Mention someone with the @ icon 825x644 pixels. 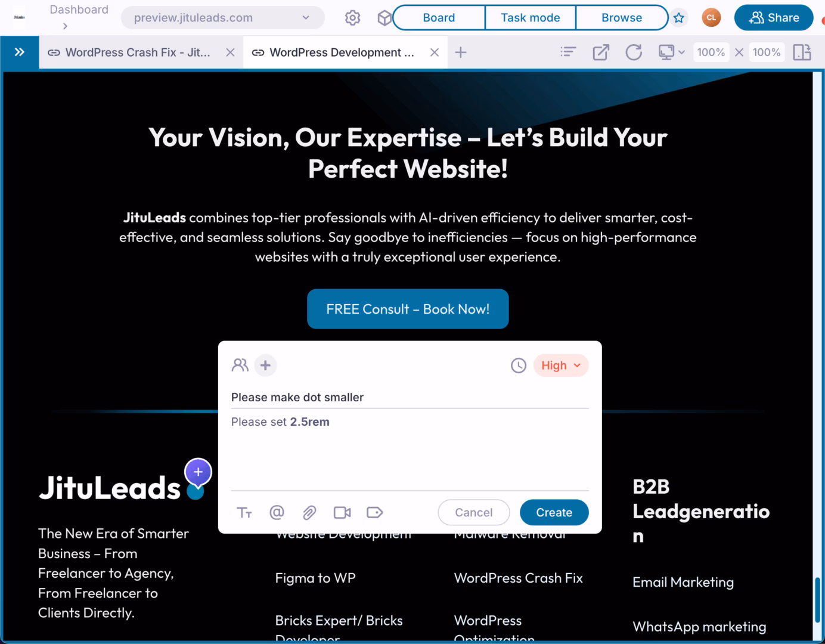click(x=277, y=512)
